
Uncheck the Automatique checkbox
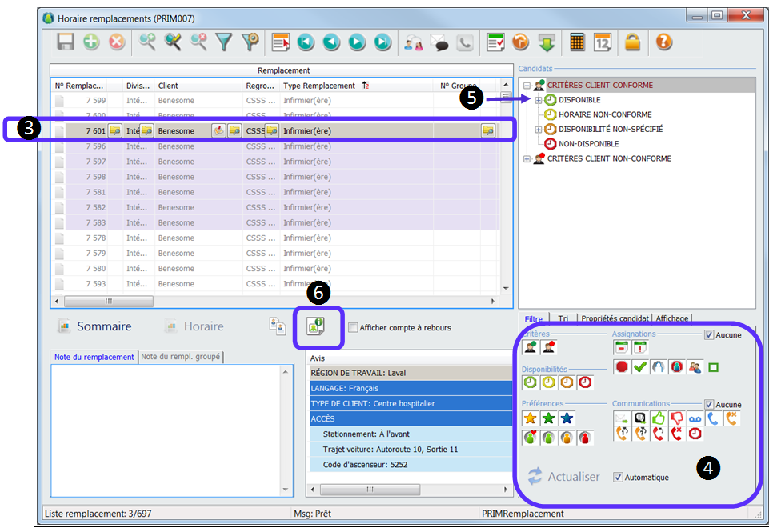pyautogui.click(x=618, y=478)
